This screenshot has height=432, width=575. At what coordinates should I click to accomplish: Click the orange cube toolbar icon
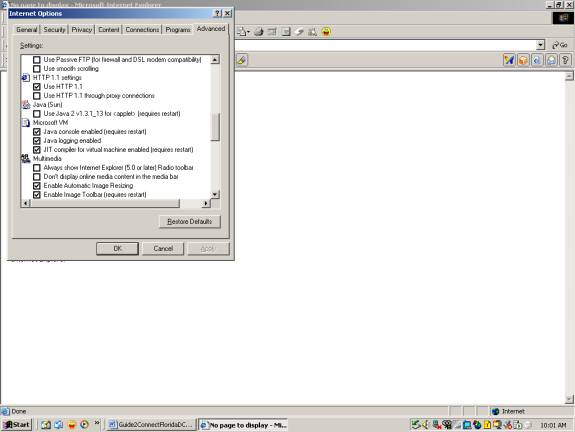[523, 60]
